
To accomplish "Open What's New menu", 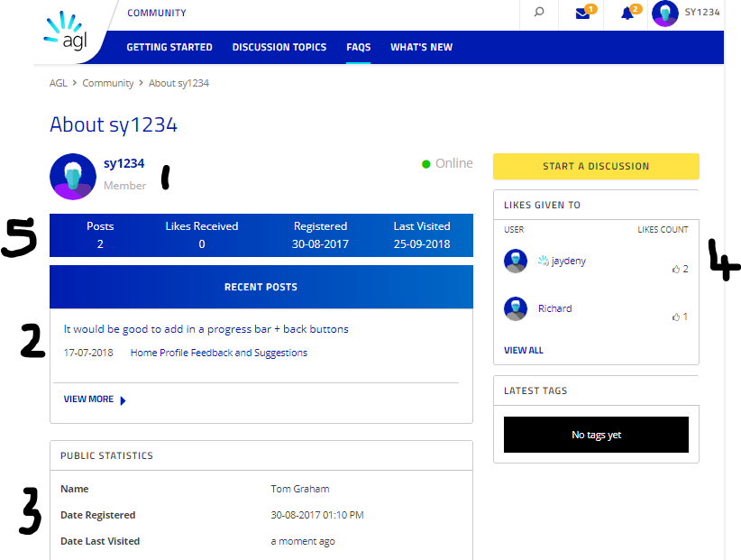I will click(x=421, y=47).
